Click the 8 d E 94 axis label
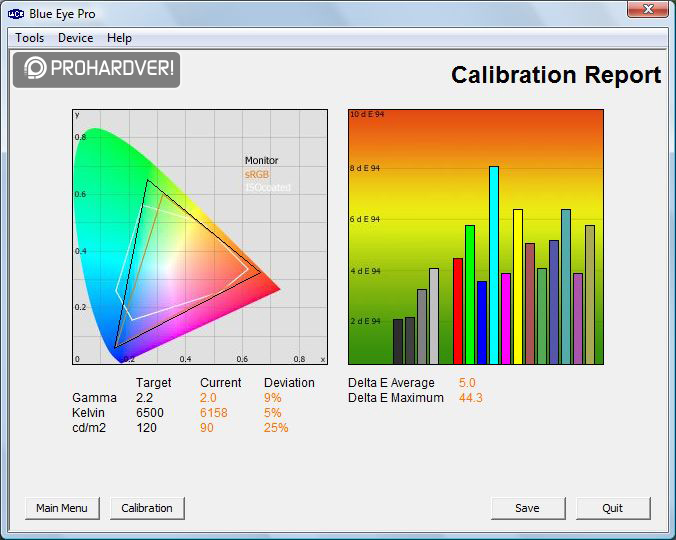 pyautogui.click(x=365, y=168)
